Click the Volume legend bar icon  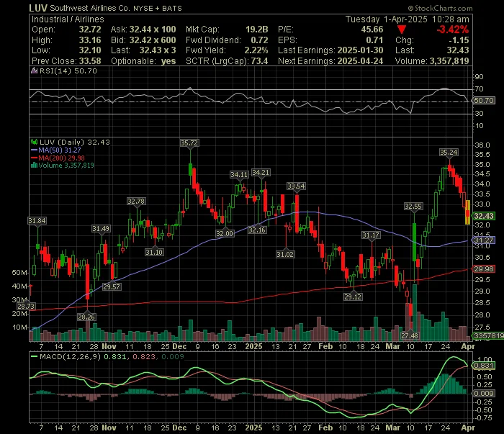coord(34,166)
